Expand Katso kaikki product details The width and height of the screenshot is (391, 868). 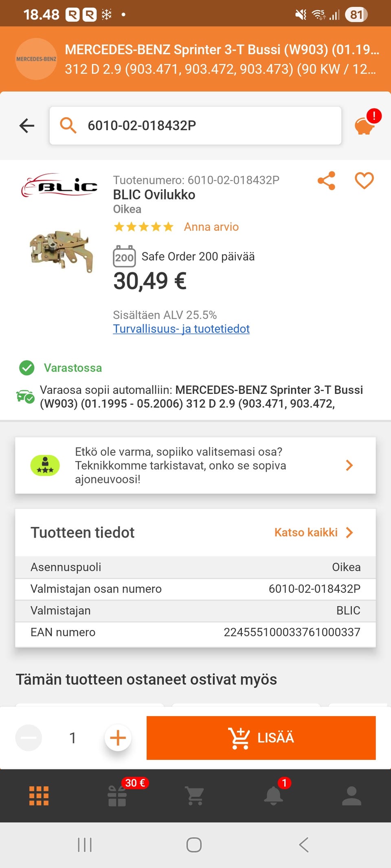(x=314, y=532)
